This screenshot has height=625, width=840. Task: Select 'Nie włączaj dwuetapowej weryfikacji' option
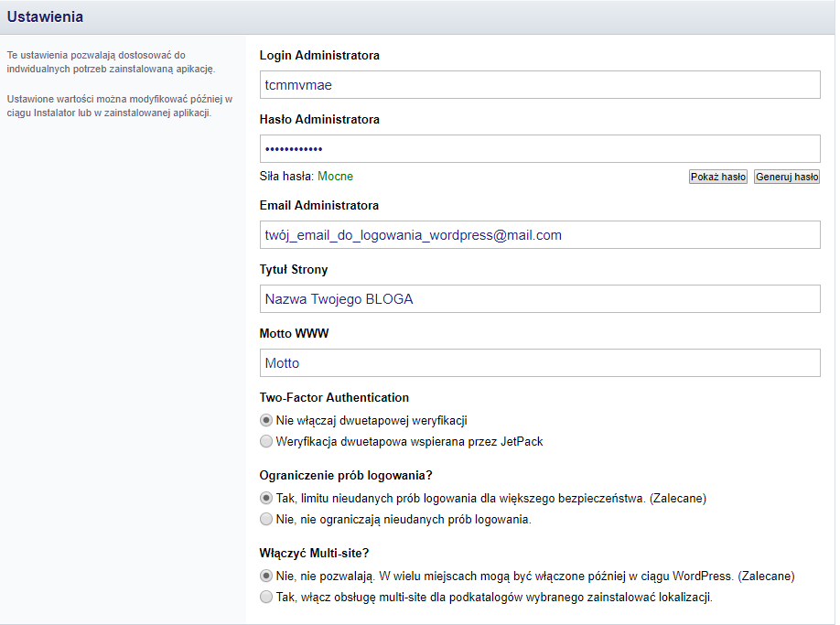pyautogui.click(x=266, y=420)
